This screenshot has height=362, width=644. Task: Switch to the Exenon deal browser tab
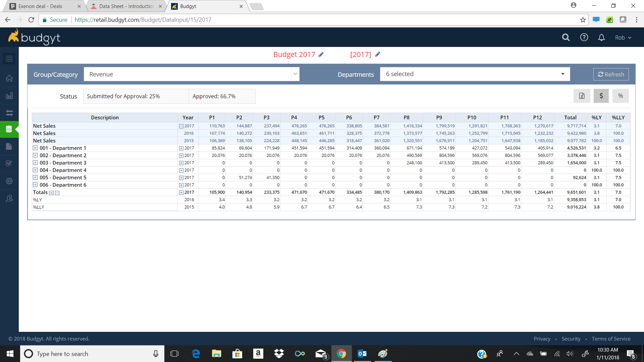click(40, 6)
